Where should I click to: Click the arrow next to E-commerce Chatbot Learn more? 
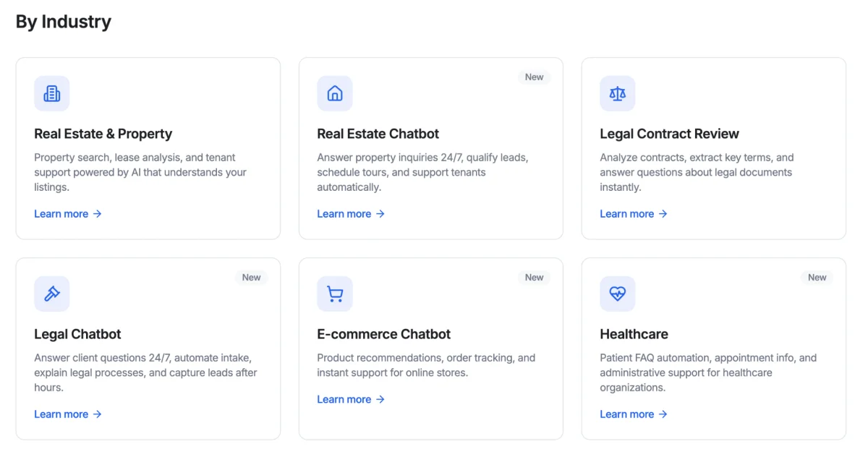pyautogui.click(x=380, y=399)
